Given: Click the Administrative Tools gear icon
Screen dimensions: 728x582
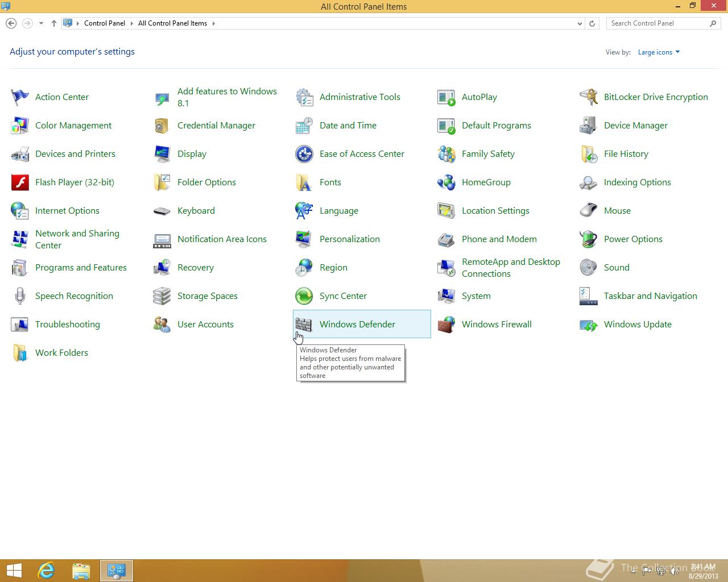Looking at the screenshot, I should pos(304,97).
